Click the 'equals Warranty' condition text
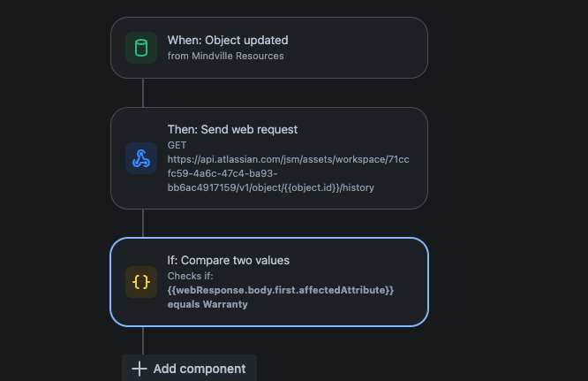This screenshot has width=588, height=381. pos(207,304)
